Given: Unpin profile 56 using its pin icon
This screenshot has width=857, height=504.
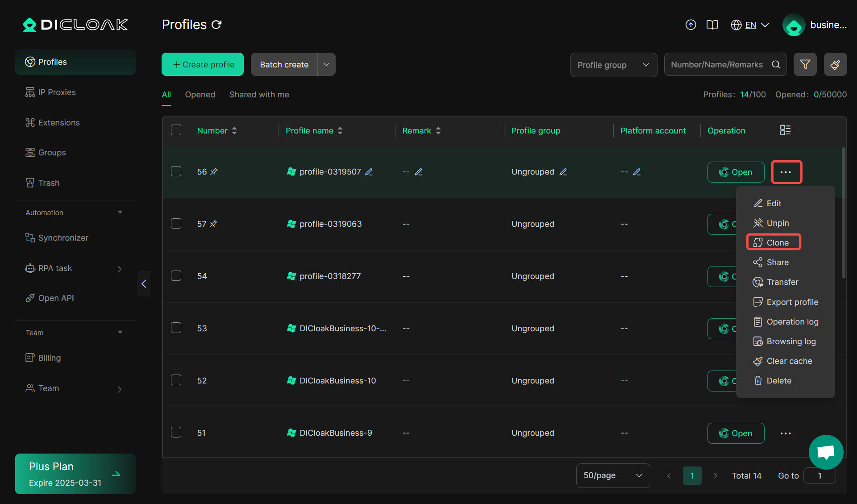Looking at the screenshot, I should pyautogui.click(x=214, y=171).
